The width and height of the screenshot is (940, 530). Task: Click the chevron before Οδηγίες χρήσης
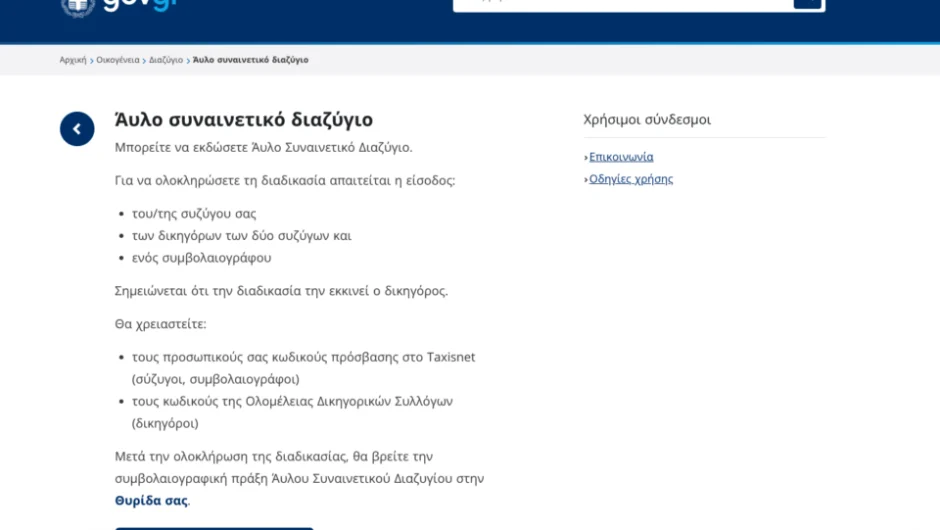586,180
